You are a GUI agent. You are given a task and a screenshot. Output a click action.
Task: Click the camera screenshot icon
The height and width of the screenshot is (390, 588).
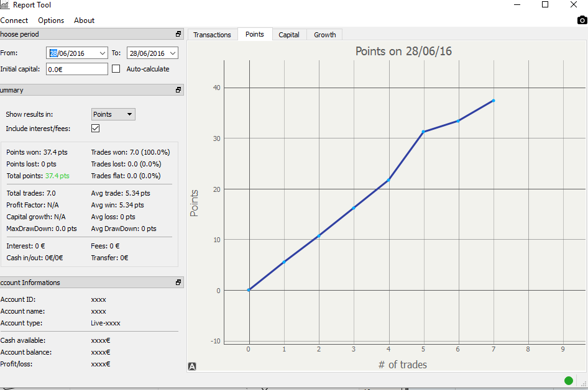tap(582, 20)
